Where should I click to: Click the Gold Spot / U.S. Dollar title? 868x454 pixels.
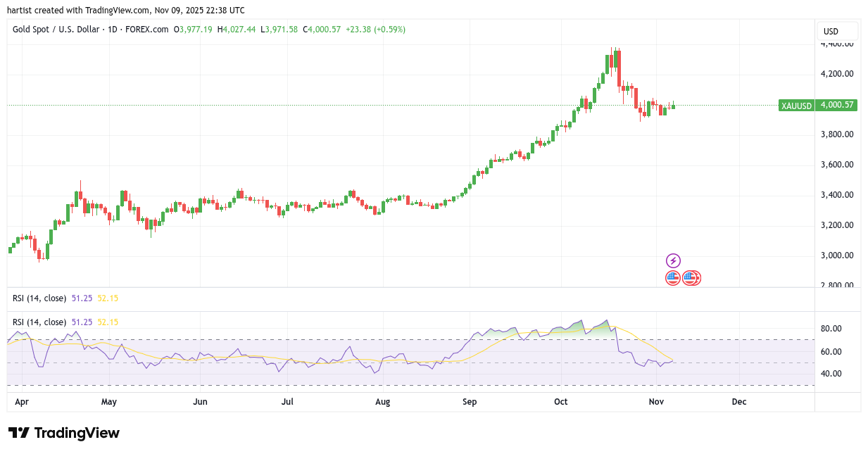(54, 30)
